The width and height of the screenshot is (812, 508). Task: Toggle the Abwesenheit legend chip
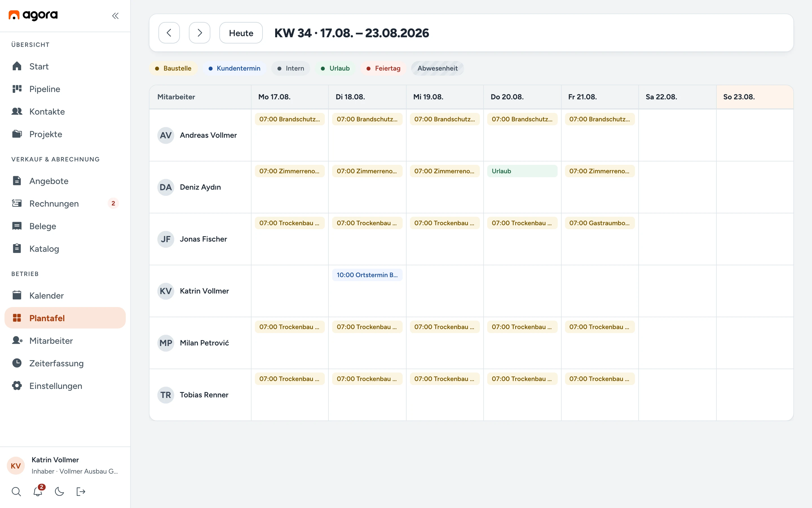tap(438, 68)
